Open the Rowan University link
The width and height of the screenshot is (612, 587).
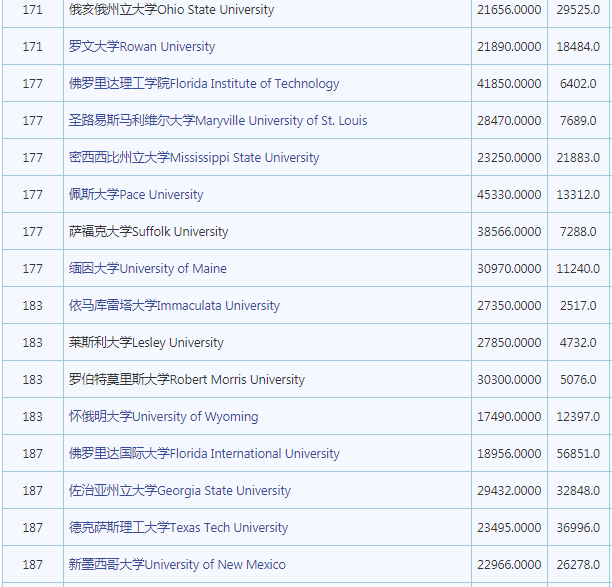coord(142,46)
